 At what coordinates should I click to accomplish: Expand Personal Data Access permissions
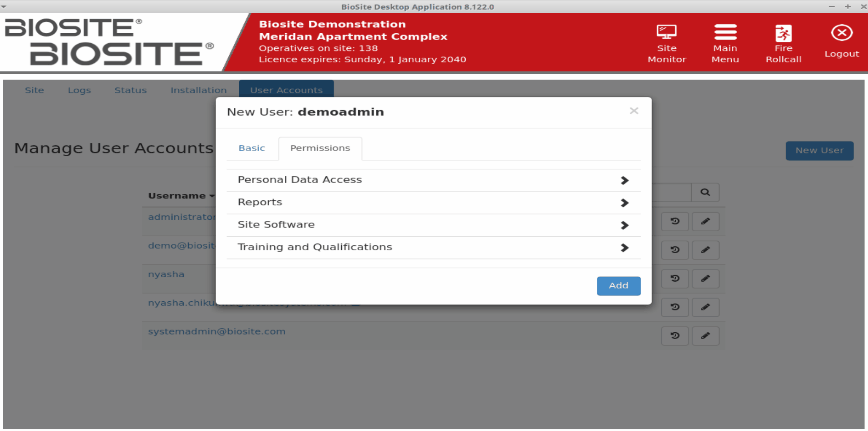433,180
